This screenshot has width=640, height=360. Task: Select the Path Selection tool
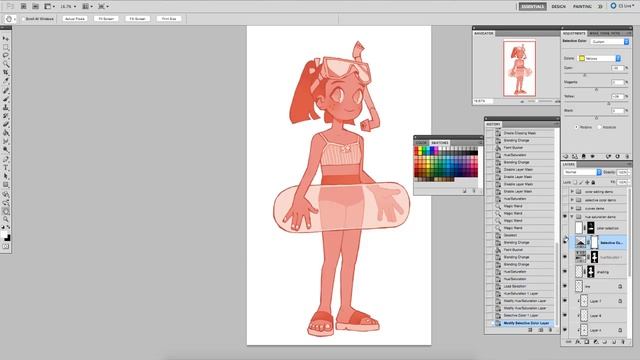pos(6,177)
